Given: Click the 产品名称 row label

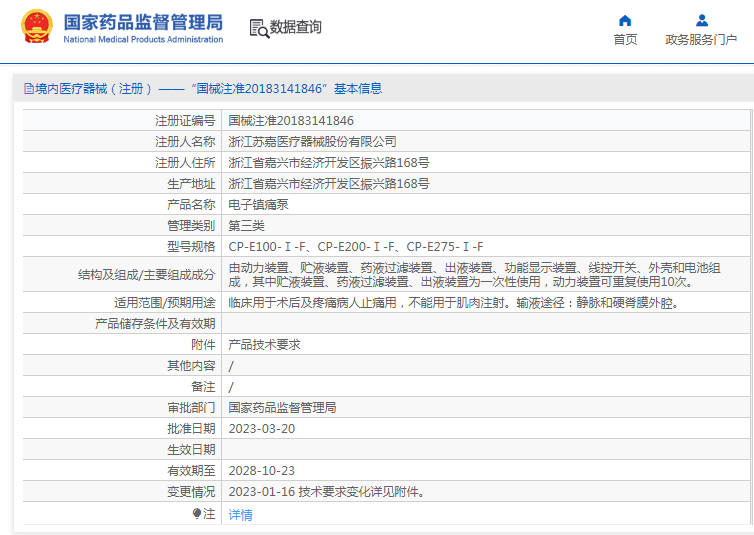Looking at the screenshot, I should coord(191,205).
